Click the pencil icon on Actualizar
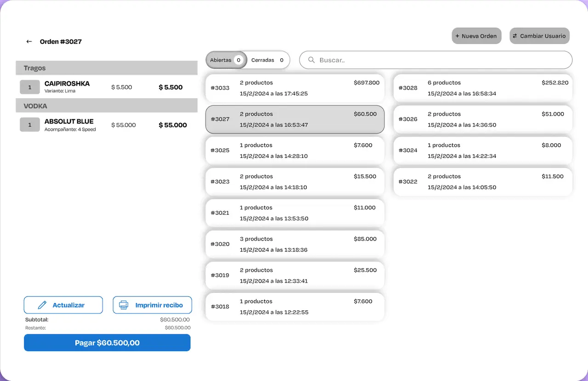The height and width of the screenshot is (381, 588). [x=42, y=305]
